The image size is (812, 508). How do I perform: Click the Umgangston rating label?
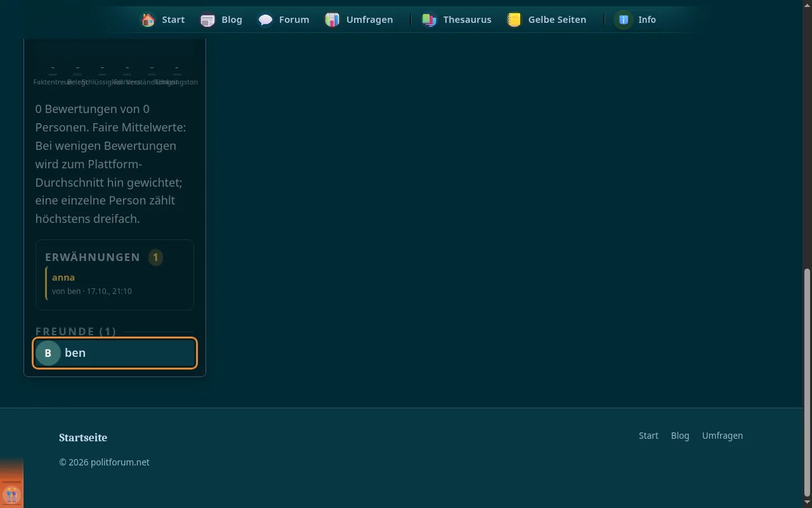pyautogui.click(x=177, y=82)
